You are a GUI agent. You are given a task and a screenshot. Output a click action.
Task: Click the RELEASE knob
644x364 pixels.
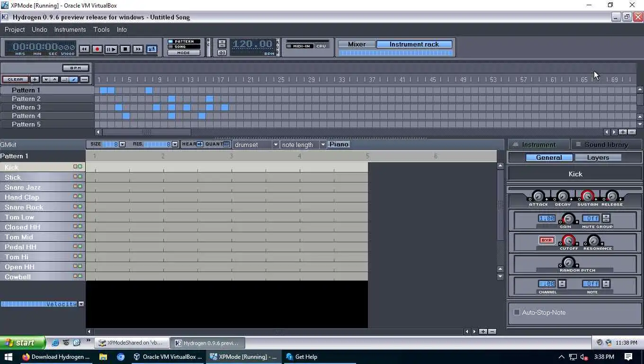pyautogui.click(x=612, y=196)
